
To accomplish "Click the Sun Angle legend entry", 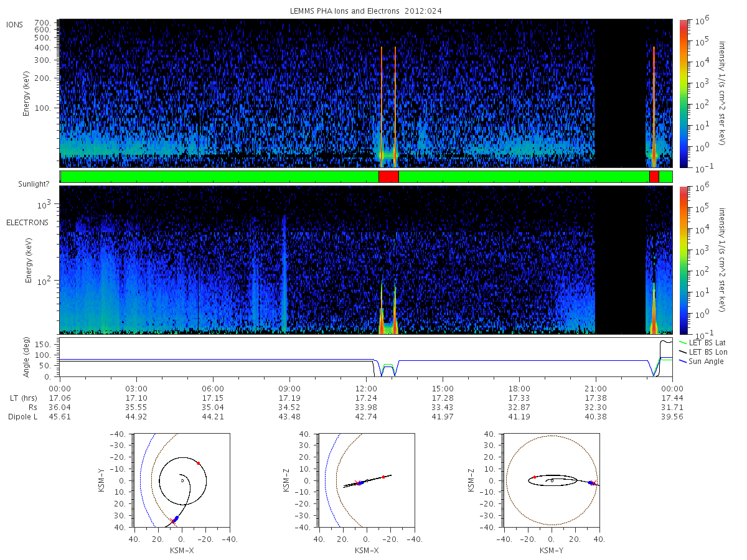I will [702, 361].
